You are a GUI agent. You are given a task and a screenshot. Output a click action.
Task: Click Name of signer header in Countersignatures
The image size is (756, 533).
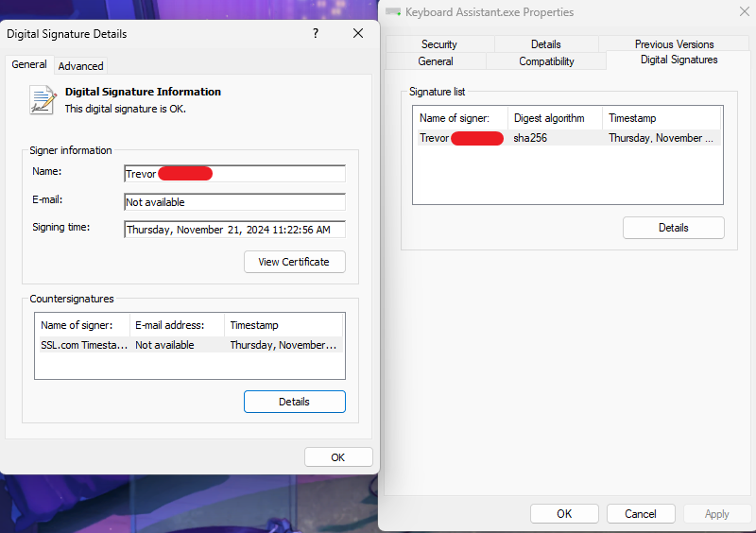click(x=82, y=325)
